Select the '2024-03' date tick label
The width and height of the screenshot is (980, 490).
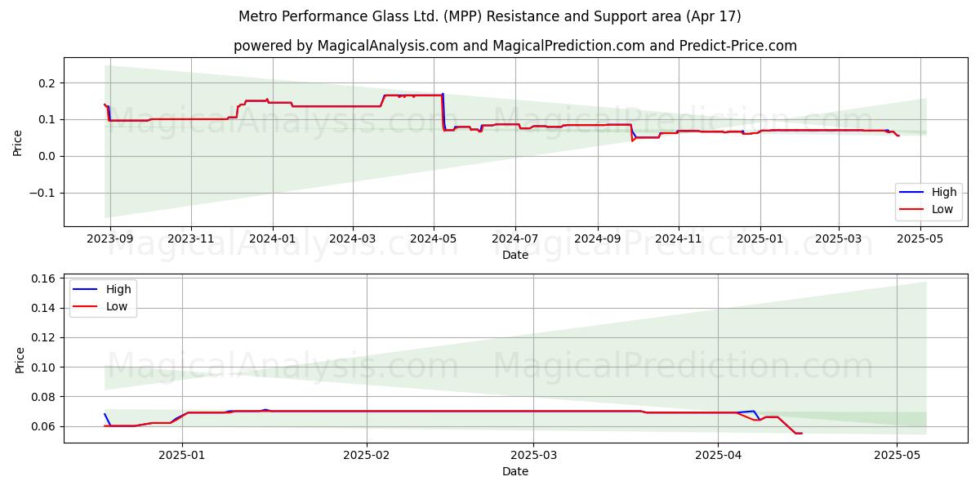pos(353,238)
